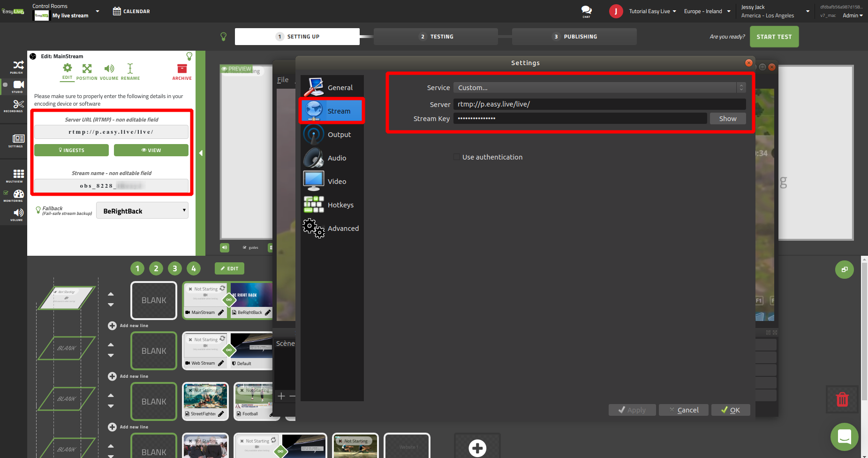Click the big plus add-source tile
The width and height of the screenshot is (868, 458).
click(477, 448)
